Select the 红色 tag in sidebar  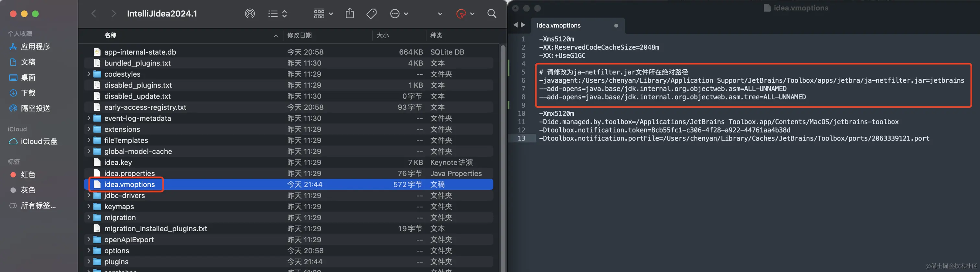pyautogui.click(x=28, y=175)
